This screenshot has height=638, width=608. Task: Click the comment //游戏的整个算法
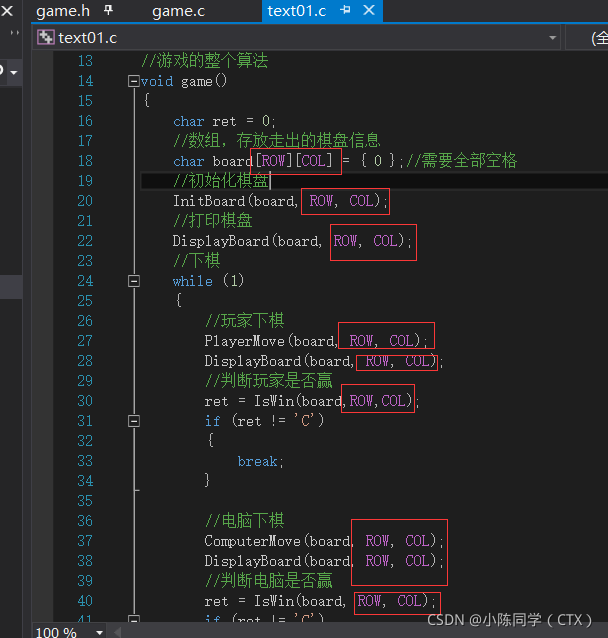[205, 61]
